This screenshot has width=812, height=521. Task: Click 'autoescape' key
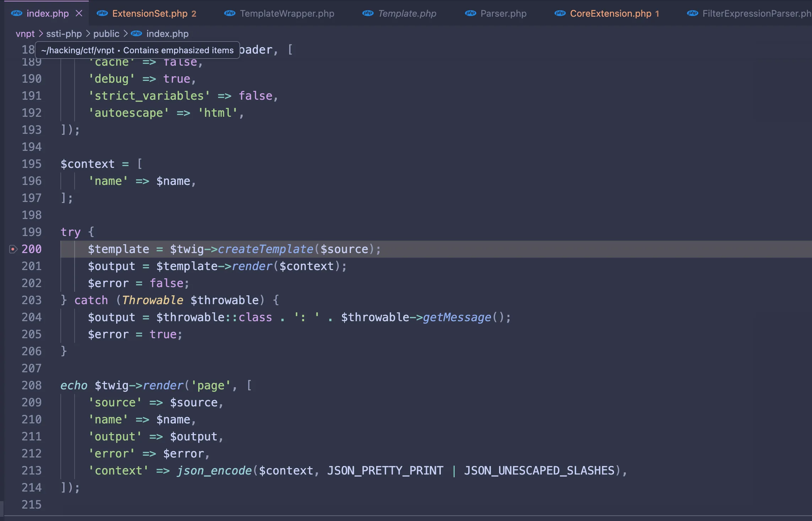(x=129, y=113)
